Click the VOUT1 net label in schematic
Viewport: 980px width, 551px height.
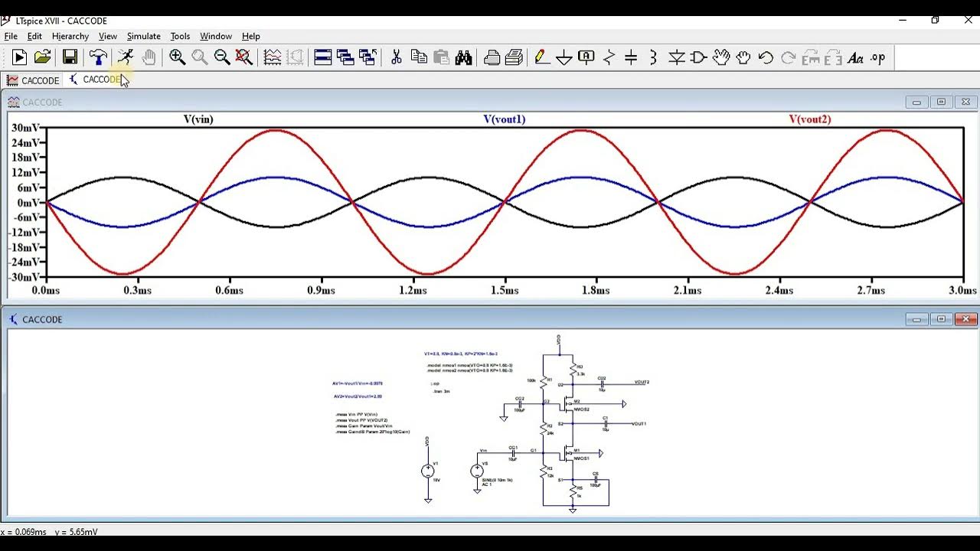(639, 423)
